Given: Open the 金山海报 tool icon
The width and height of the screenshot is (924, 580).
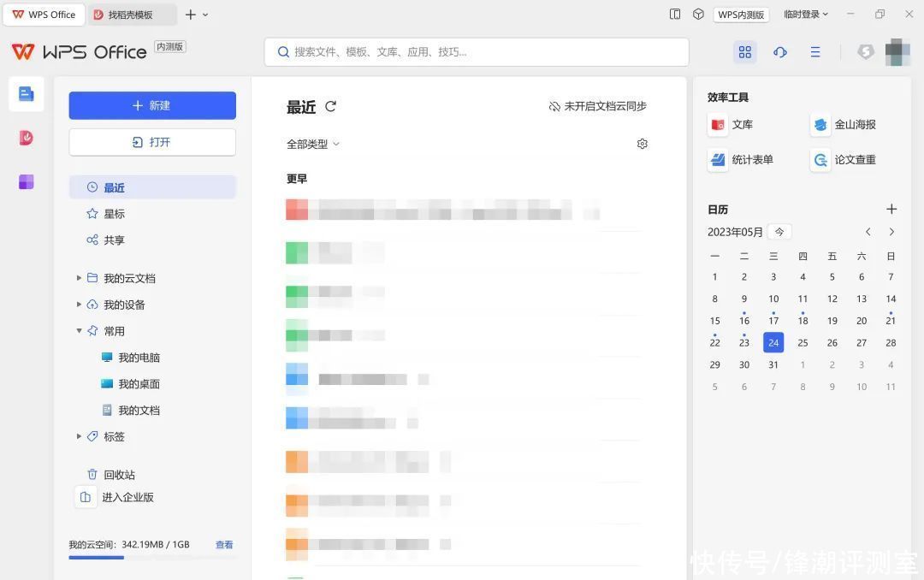Looking at the screenshot, I should [820, 125].
